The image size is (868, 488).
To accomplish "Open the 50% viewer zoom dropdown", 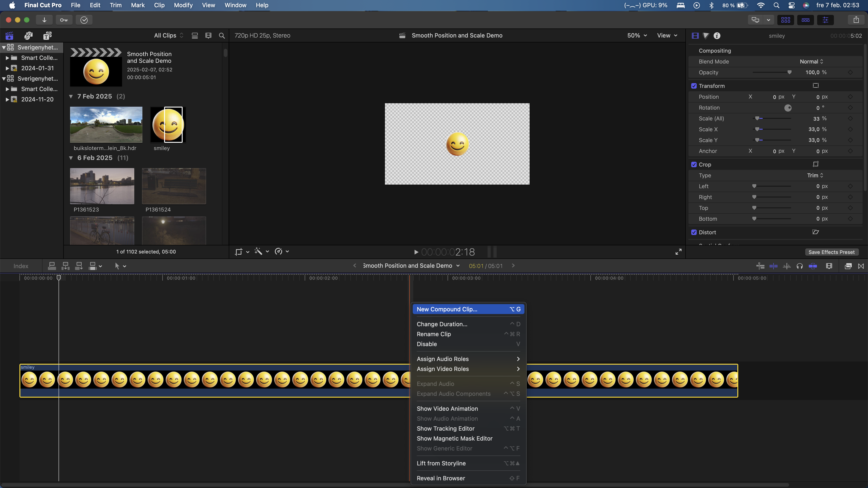I will click(x=637, y=35).
